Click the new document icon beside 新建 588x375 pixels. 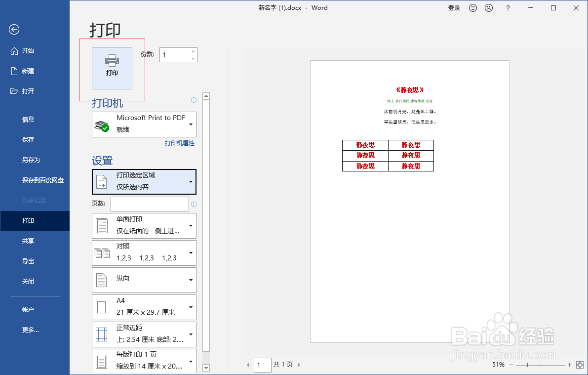tap(14, 71)
